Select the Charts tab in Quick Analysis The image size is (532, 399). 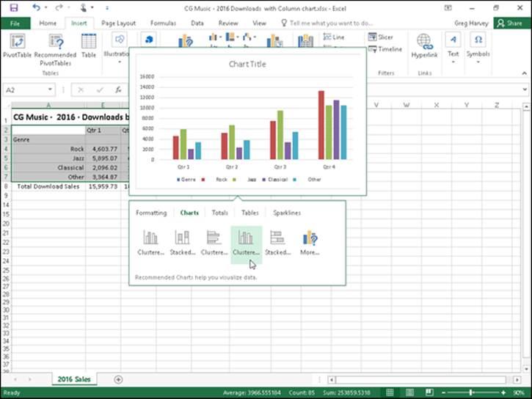click(x=189, y=213)
